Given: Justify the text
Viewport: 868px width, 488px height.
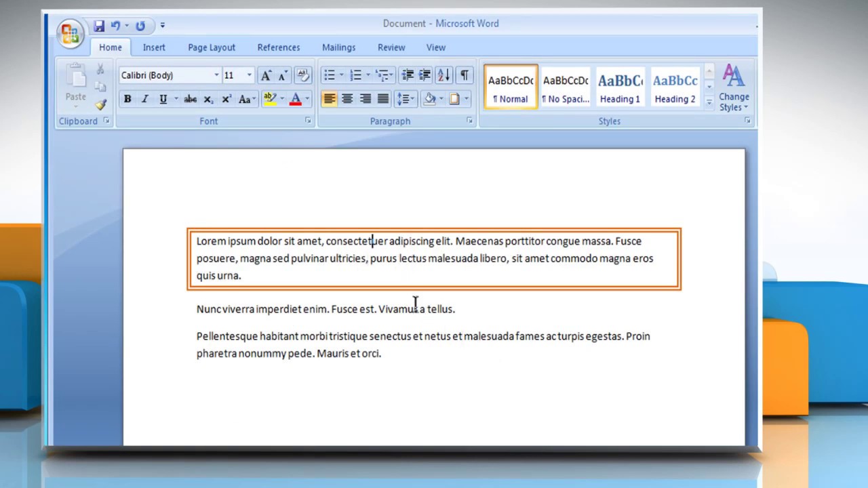Looking at the screenshot, I should click(383, 99).
